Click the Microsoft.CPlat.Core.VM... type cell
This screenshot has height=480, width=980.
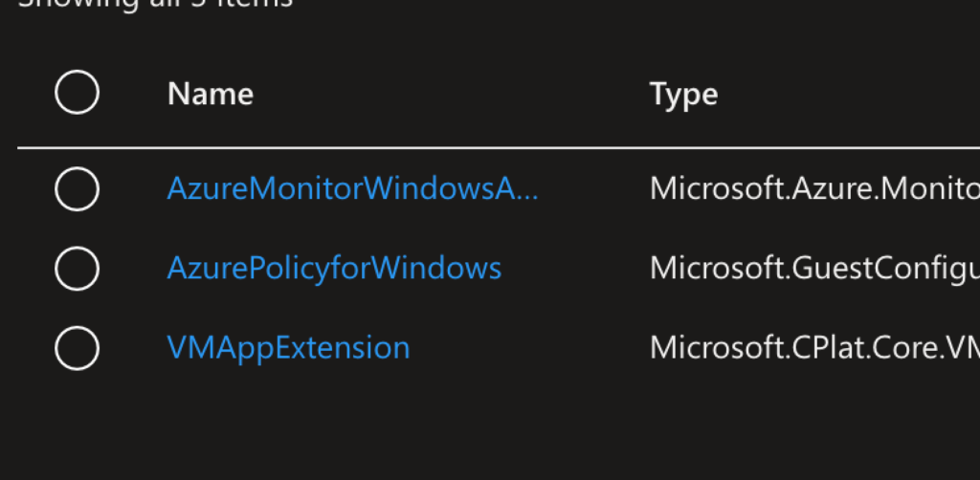pos(813,347)
